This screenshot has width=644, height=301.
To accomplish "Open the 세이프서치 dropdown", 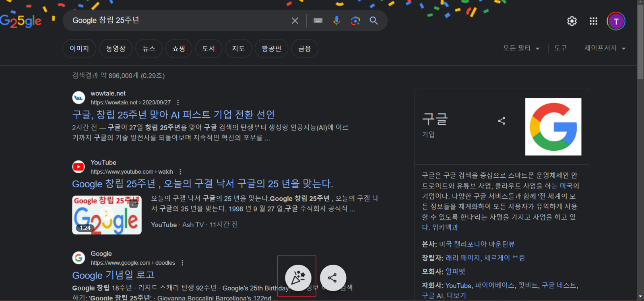I will click(x=605, y=48).
